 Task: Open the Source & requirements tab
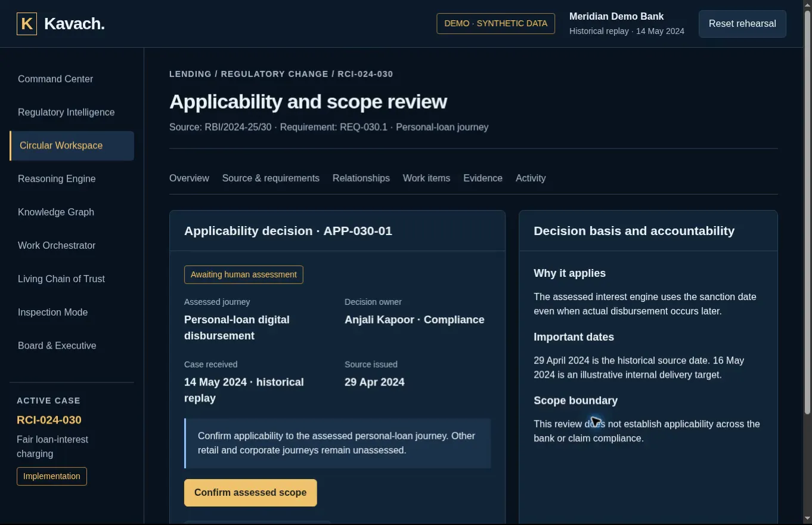tap(271, 178)
